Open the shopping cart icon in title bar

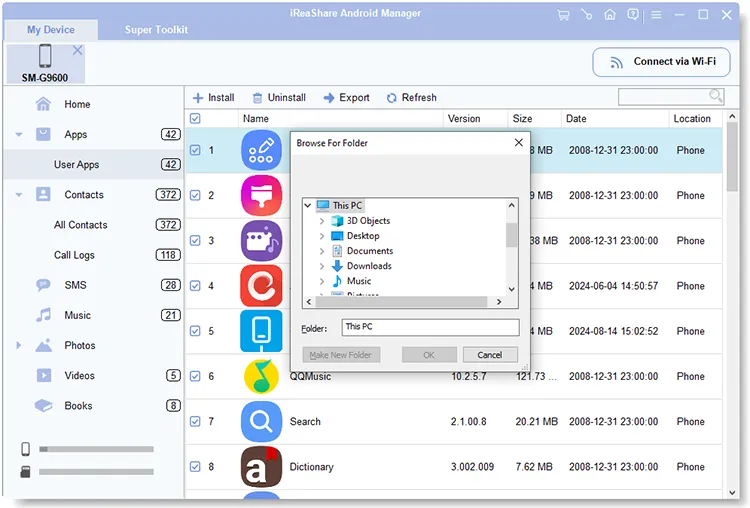563,15
